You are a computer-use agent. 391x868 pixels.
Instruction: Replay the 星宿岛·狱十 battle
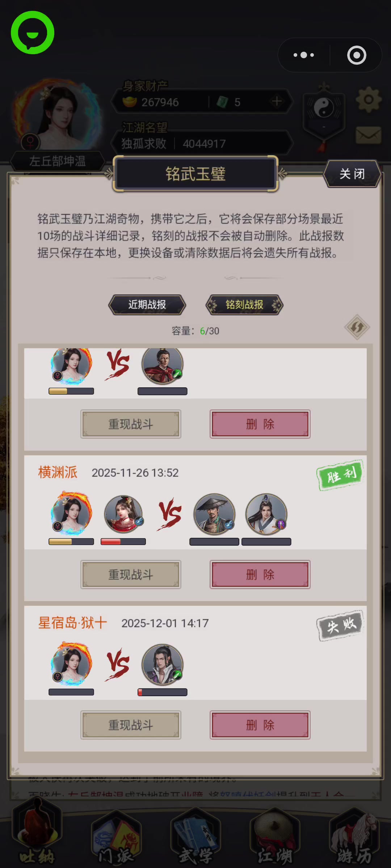131,725
